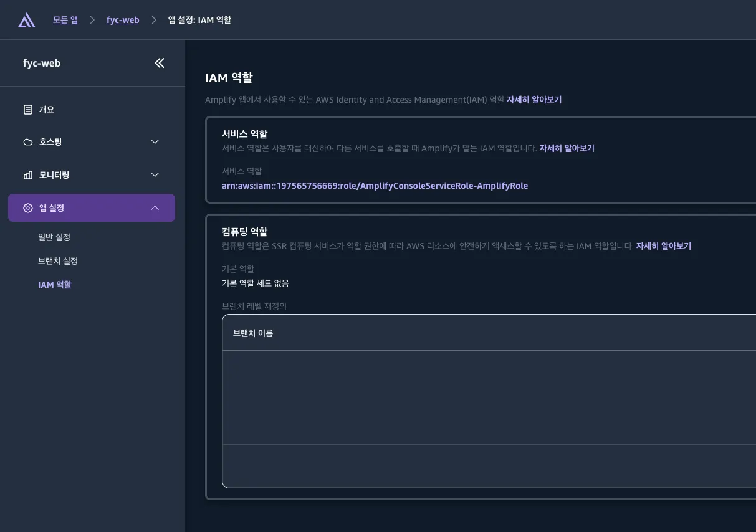Go to 모든 앱 breadcrumb link
756x532 pixels.
point(65,20)
